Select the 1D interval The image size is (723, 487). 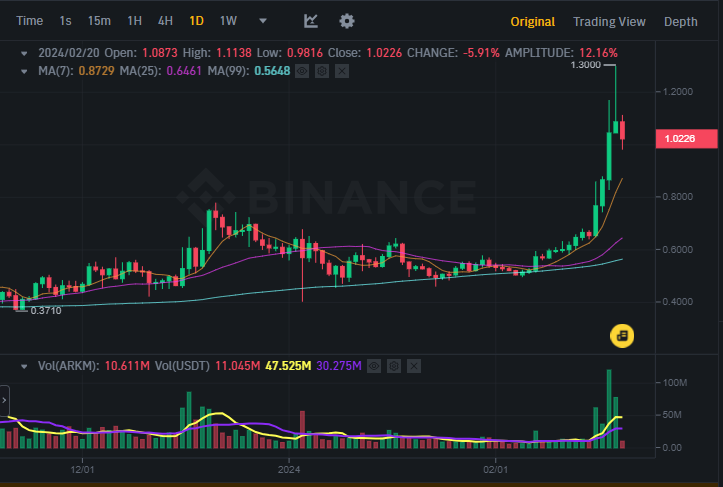196,21
